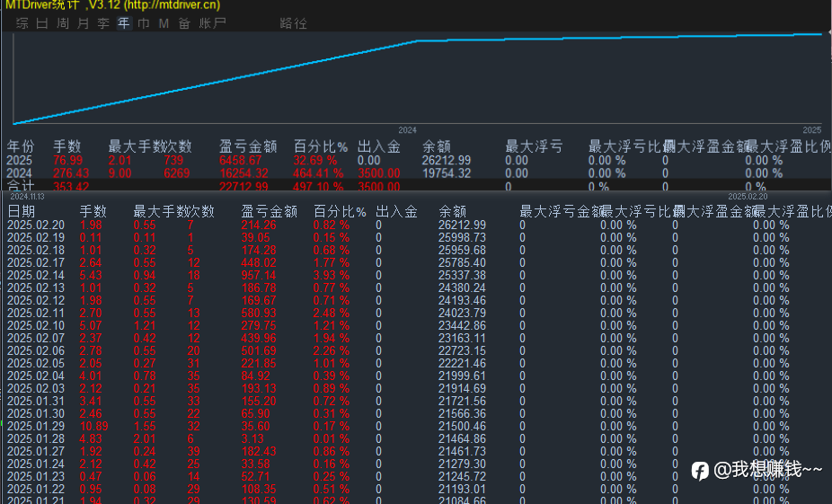The height and width of the screenshot is (504, 832).
Task: Click the 年份 column header
Action: point(21,146)
